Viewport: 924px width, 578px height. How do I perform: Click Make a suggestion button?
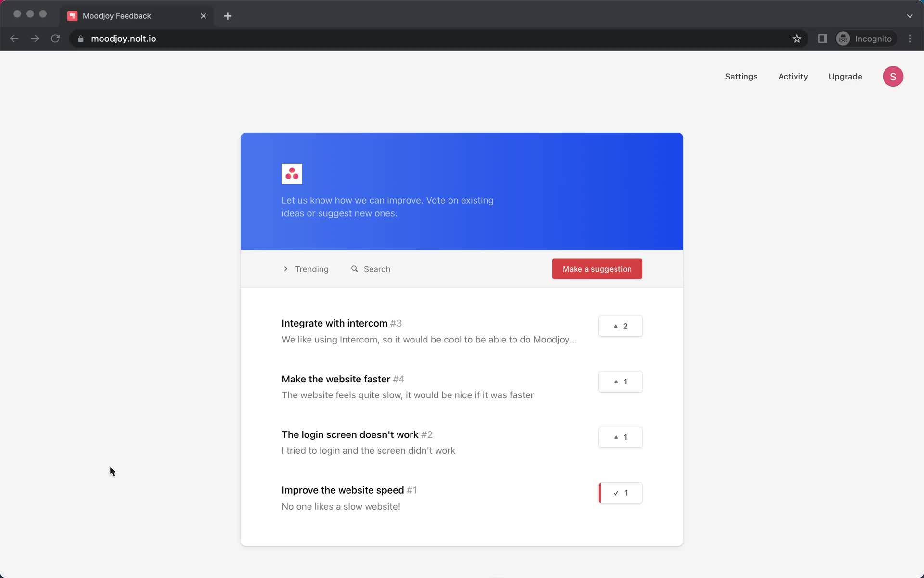pyautogui.click(x=597, y=268)
